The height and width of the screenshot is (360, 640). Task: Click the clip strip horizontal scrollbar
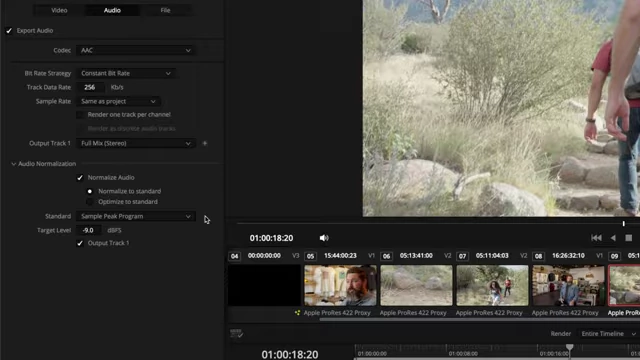pyautogui.click(x=480, y=320)
